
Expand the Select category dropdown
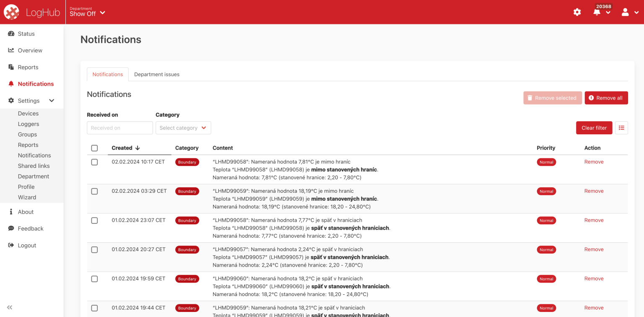(183, 128)
